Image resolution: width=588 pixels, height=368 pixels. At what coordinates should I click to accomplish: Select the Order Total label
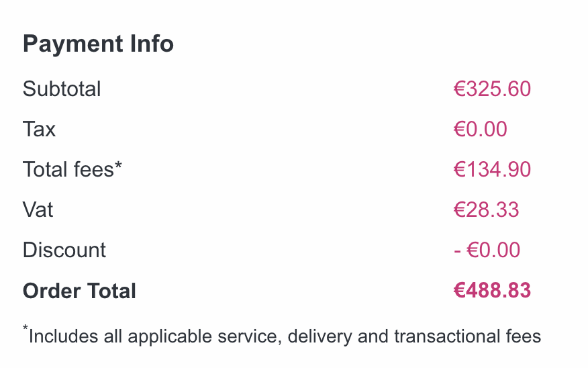click(79, 291)
